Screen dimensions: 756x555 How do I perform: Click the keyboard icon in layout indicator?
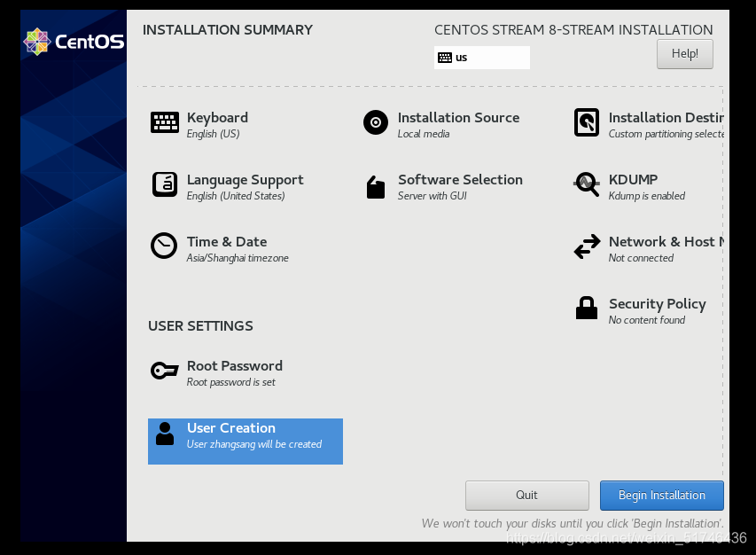pyautogui.click(x=445, y=58)
